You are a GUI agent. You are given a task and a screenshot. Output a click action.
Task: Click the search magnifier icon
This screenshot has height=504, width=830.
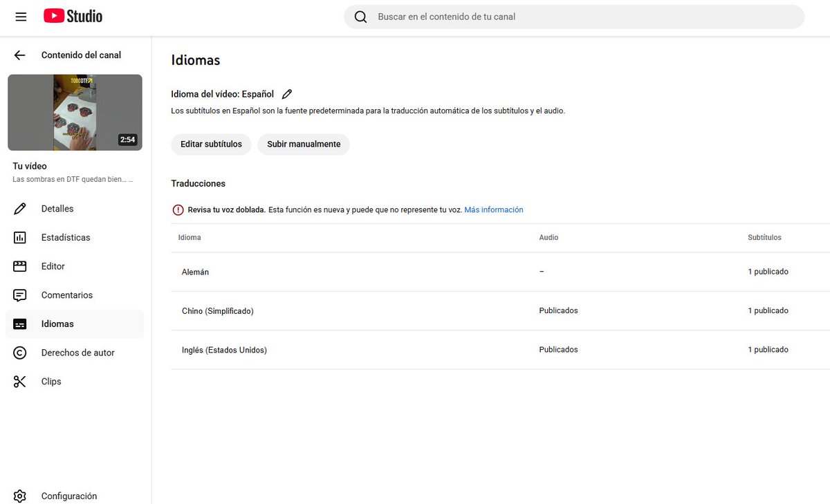pos(360,17)
